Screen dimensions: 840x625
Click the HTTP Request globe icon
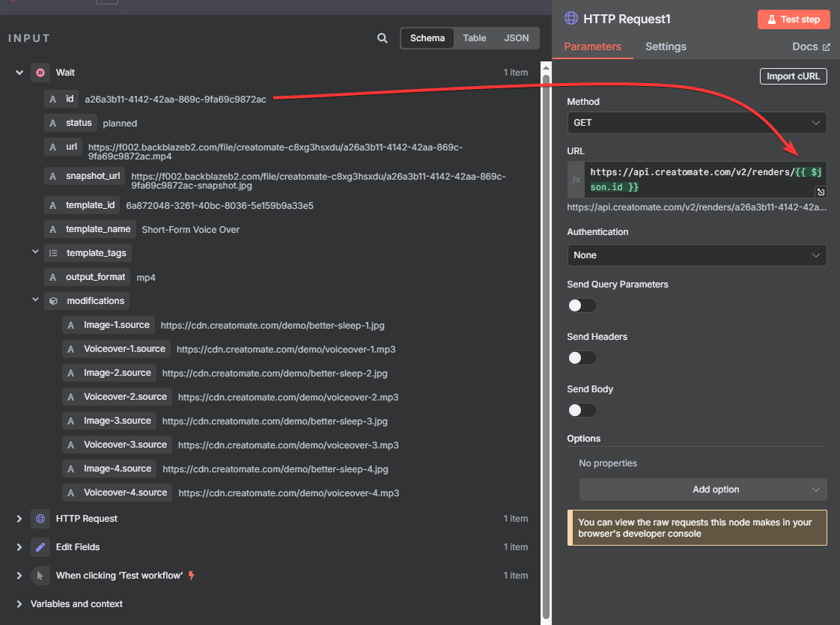click(x=40, y=519)
